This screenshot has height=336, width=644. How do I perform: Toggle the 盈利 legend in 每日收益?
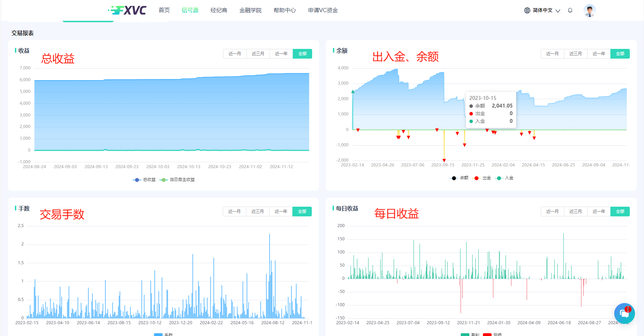[x=470, y=334]
